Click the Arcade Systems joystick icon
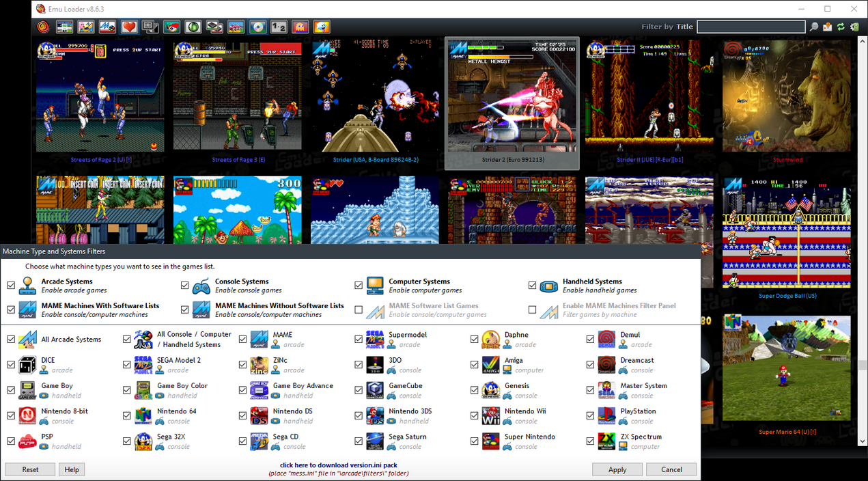This screenshot has height=481, width=868. tap(28, 286)
